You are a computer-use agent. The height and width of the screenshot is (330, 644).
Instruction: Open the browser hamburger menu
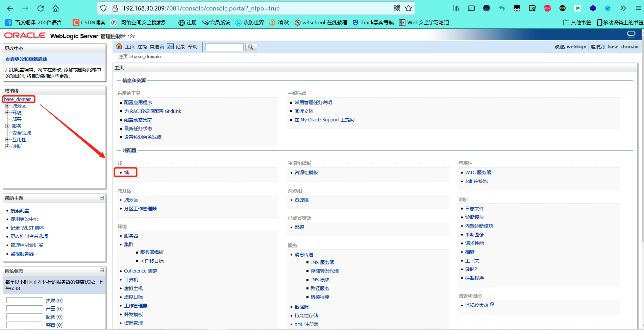[x=639, y=8]
